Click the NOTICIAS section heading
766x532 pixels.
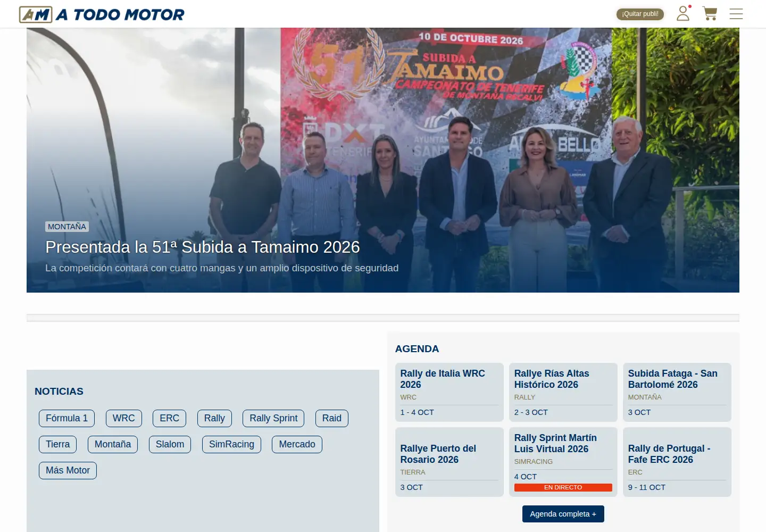59,392
